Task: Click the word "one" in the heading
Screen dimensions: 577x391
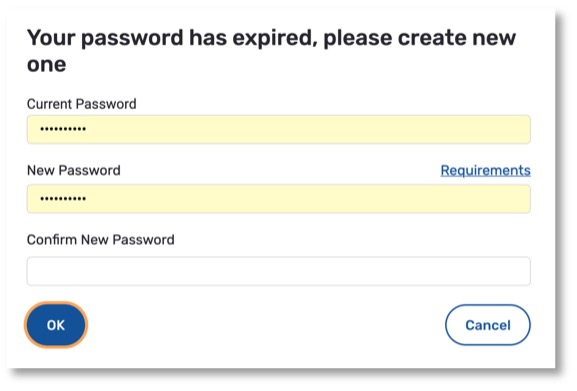Action: point(46,65)
